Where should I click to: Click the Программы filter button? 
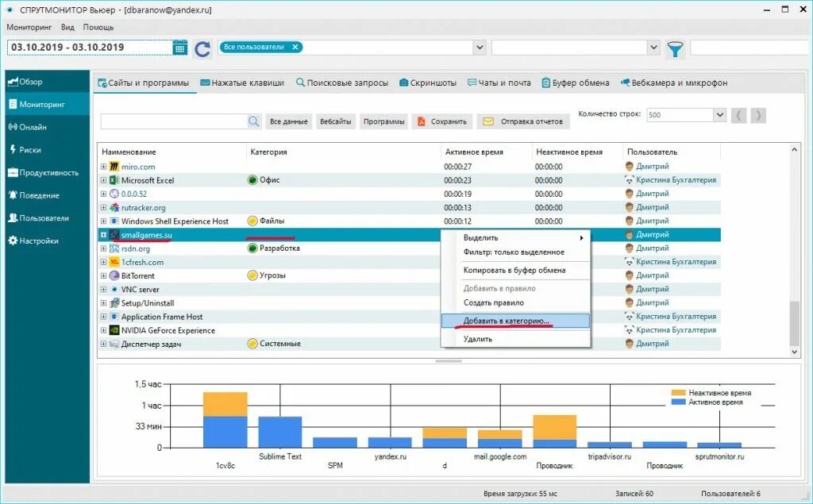pos(383,121)
